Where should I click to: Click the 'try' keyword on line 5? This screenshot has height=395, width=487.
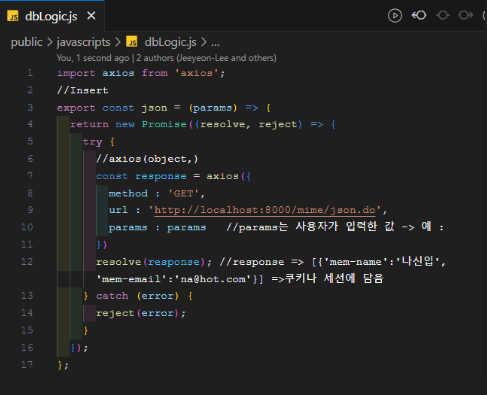[x=92, y=142]
